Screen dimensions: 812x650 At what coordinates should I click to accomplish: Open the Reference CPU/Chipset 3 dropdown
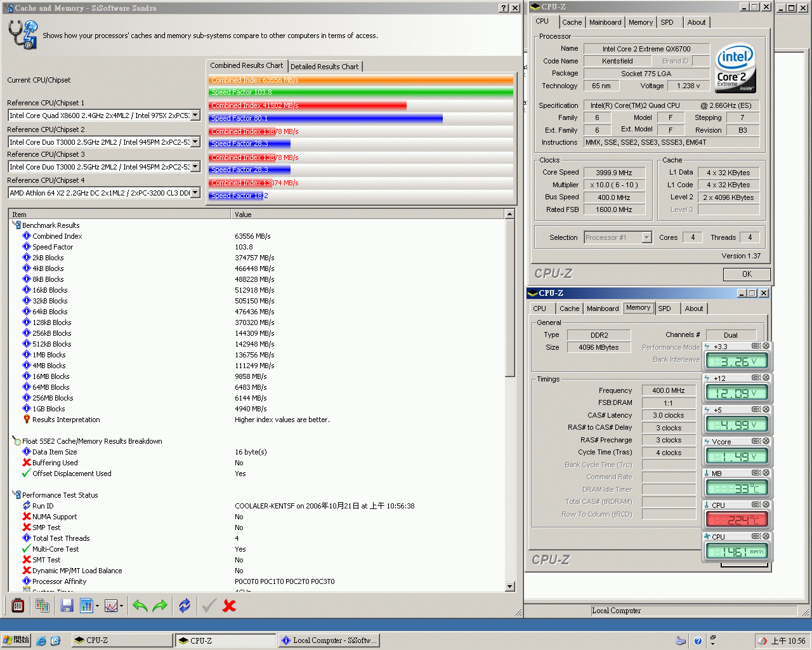tap(195, 167)
